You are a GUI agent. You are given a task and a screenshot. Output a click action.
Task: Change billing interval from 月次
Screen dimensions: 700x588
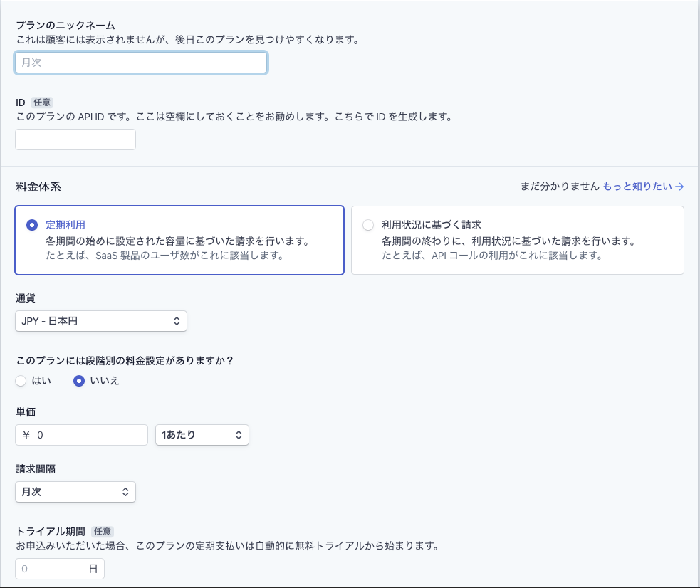pyautogui.click(x=75, y=491)
